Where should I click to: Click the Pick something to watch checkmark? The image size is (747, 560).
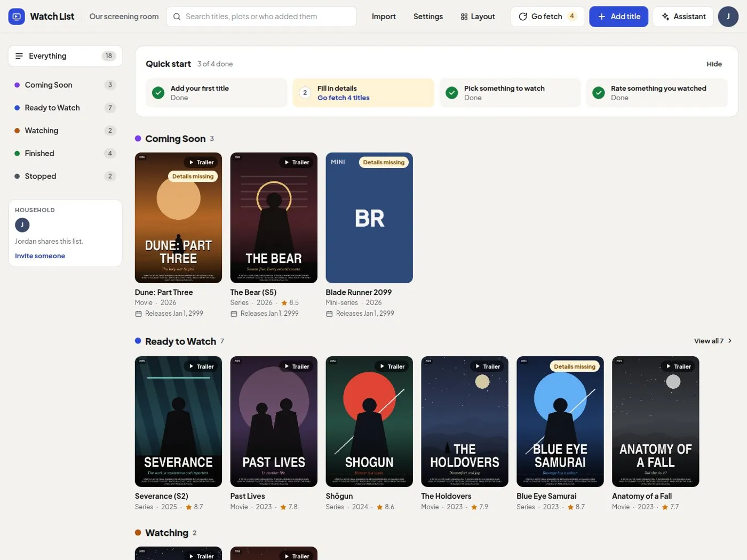point(452,93)
